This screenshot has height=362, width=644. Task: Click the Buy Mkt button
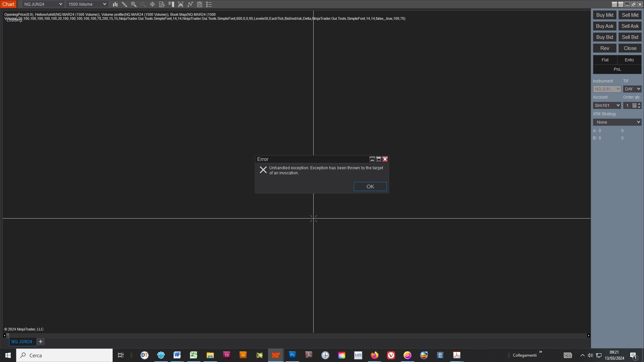click(x=604, y=15)
